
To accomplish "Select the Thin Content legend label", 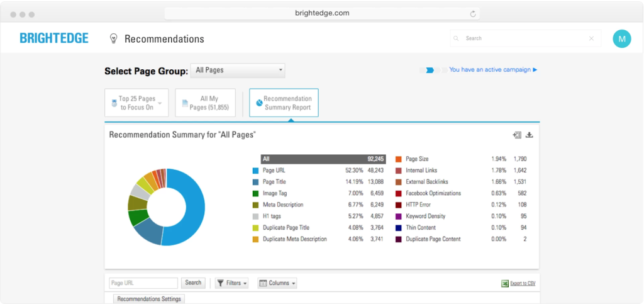I will point(421,228).
